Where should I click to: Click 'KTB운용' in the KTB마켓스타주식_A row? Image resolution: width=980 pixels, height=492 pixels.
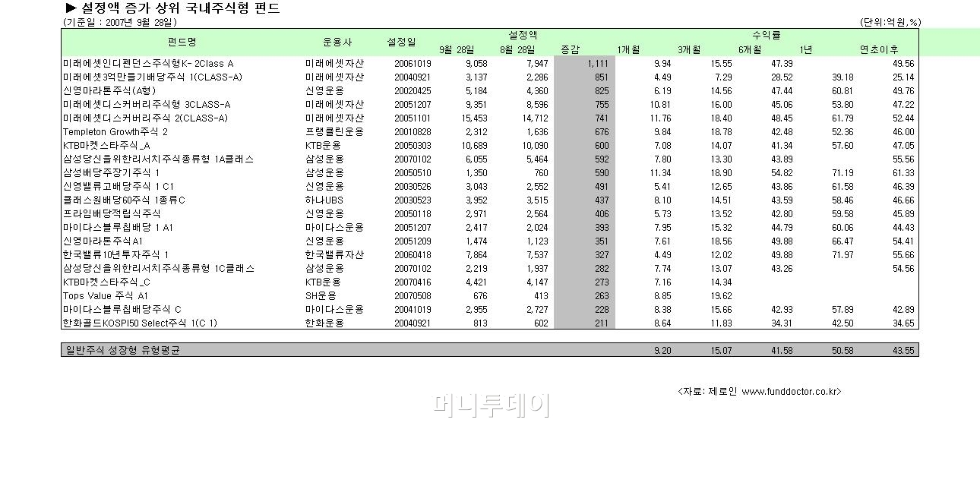(324, 146)
